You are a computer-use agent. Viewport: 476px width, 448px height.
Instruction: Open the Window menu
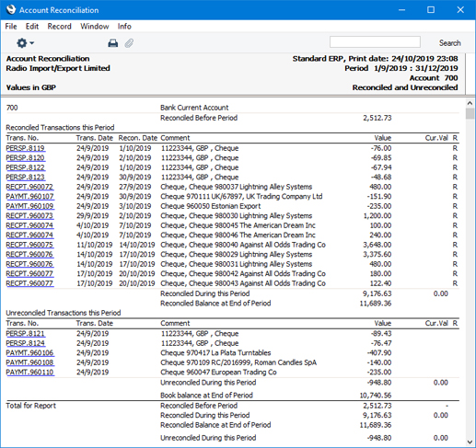tap(95, 27)
